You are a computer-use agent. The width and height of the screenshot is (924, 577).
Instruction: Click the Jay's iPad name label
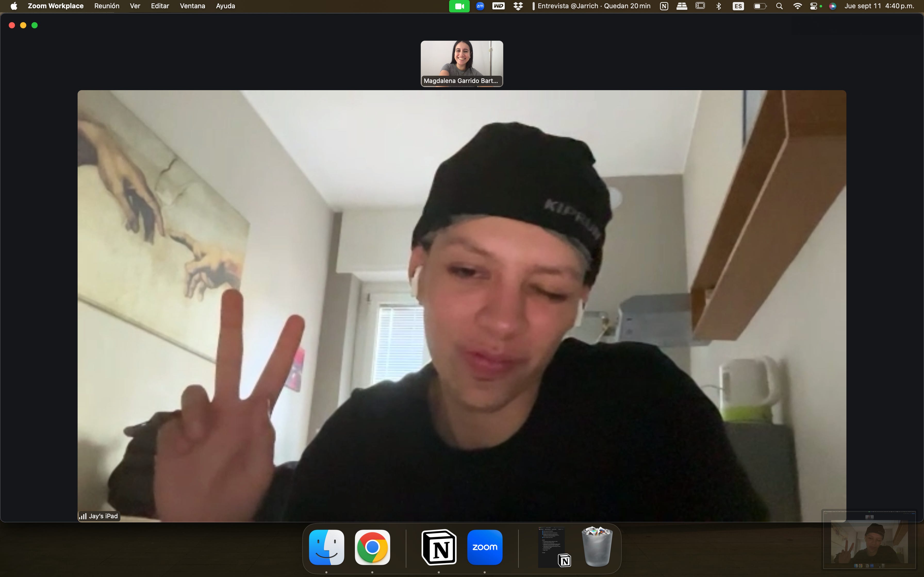103,516
